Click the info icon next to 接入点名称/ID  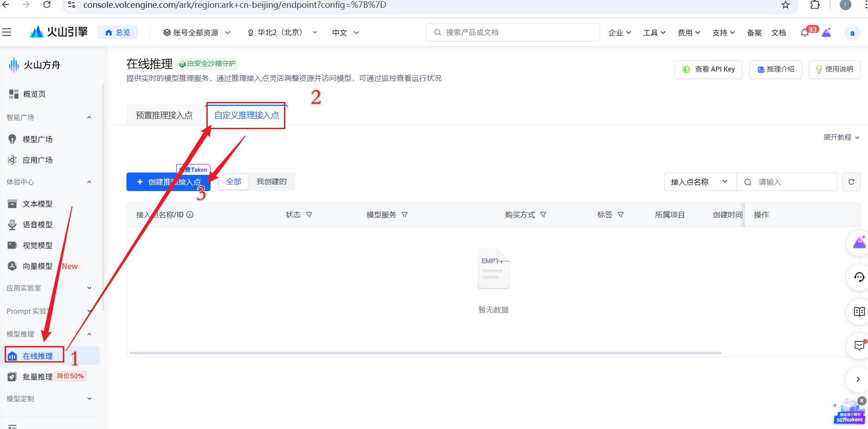tap(190, 214)
